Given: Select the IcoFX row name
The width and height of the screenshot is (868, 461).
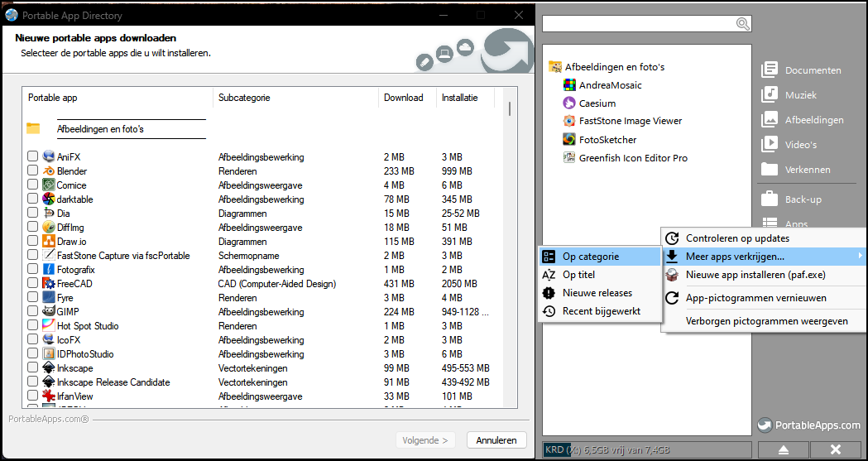Looking at the screenshot, I should tap(70, 340).
